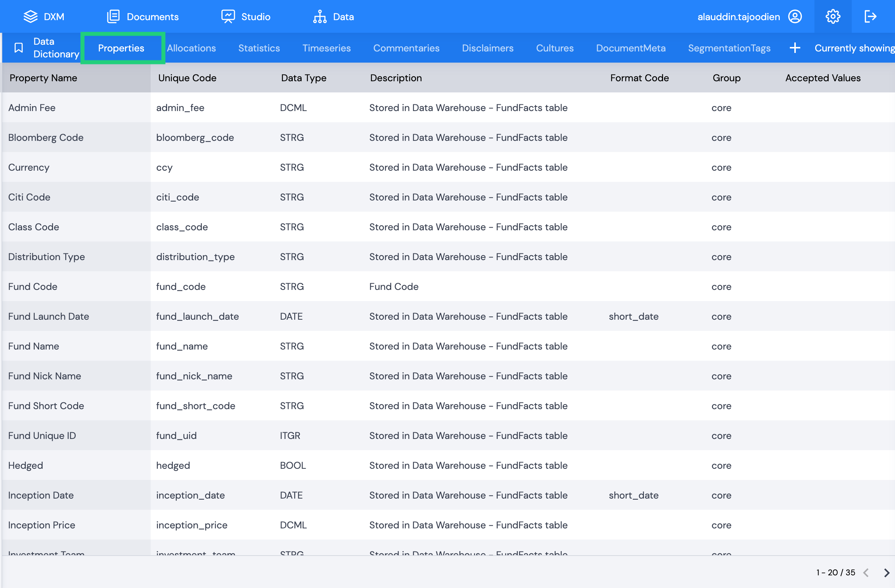Sort by Unique Code column header
Image resolution: width=895 pixels, height=588 pixels.
click(187, 78)
